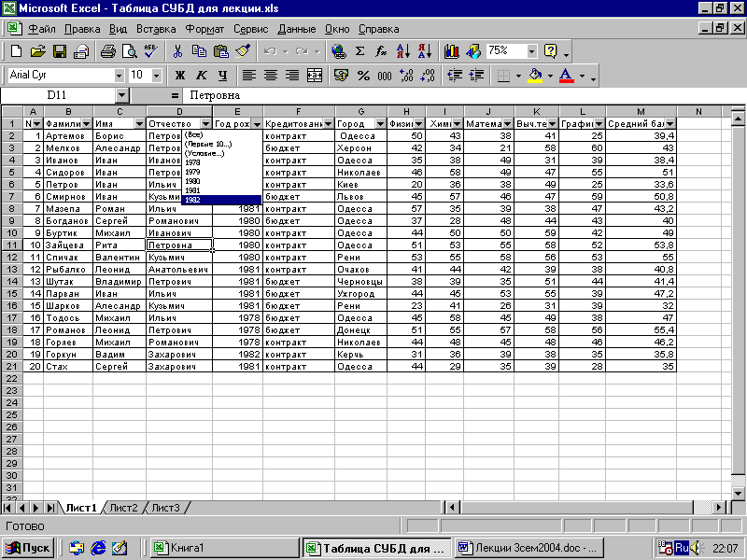Expand the 75% zoom dropdown

coord(531,51)
